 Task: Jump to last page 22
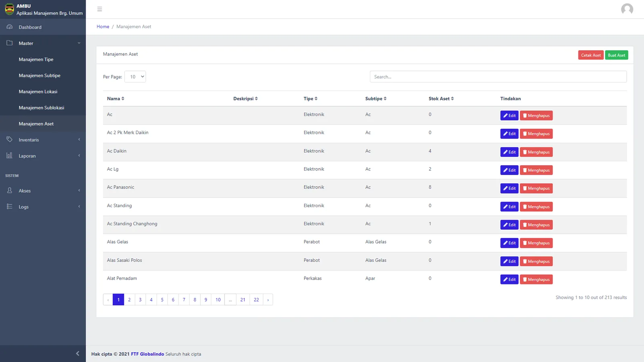pyautogui.click(x=256, y=300)
